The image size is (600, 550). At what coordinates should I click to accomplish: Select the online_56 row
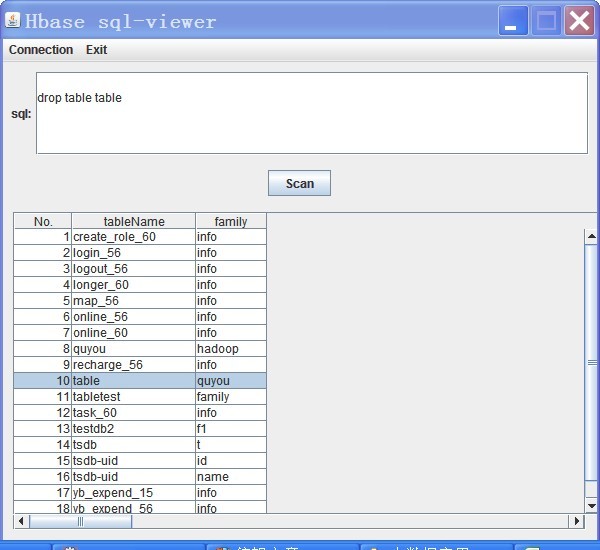pos(140,317)
